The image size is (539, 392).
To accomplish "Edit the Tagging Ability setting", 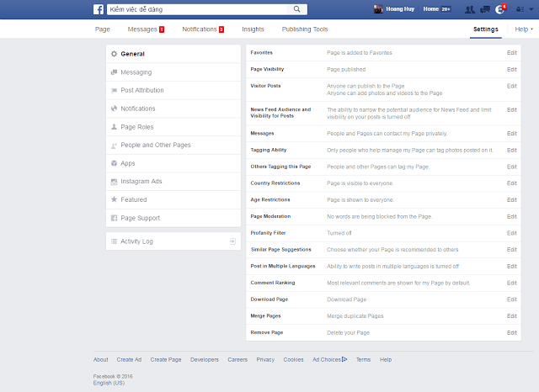I will tap(511, 150).
